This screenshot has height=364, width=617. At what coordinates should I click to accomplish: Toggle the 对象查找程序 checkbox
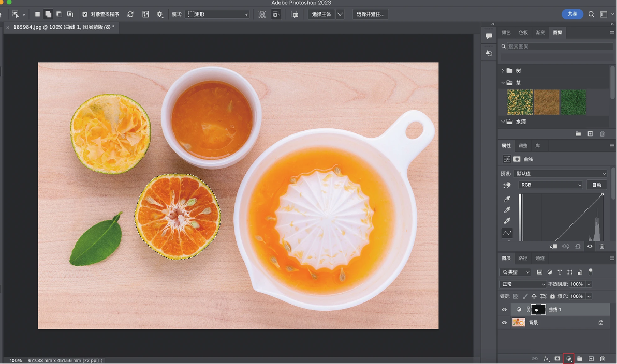(84, 14)
